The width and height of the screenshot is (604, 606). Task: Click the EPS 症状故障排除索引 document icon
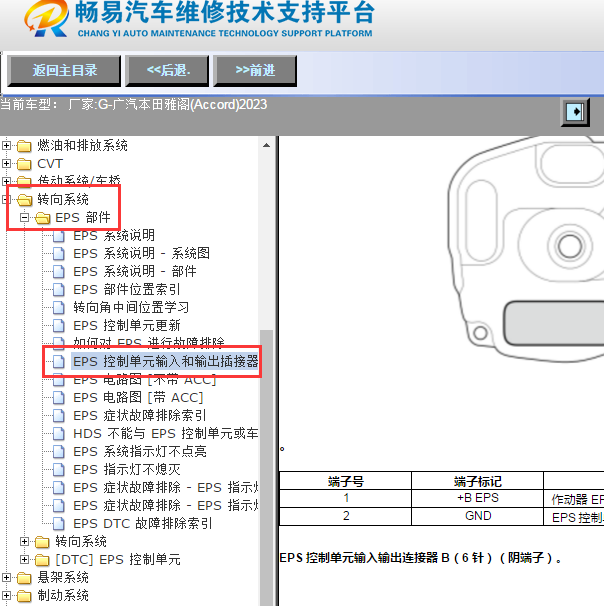tap(59, 416)
